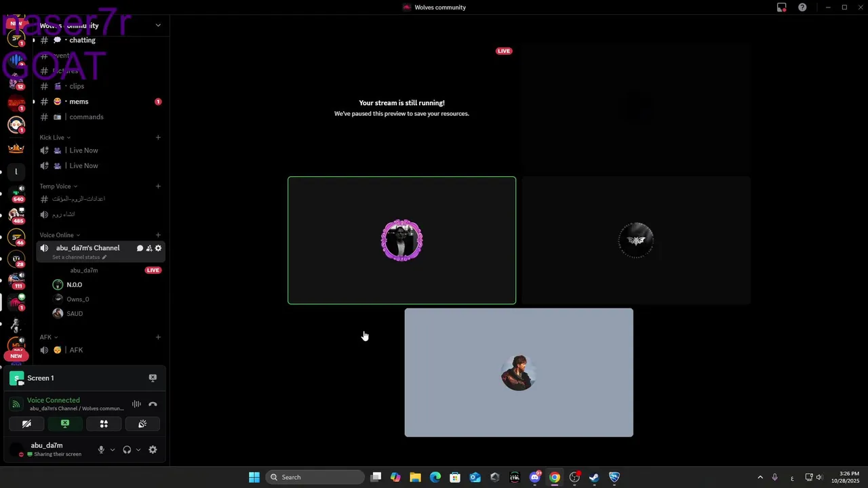Image resolution: width=868 pixels, height=488 pixels.
Task: Toggle the camera off button in voice panel
Action: click(26, 424)
